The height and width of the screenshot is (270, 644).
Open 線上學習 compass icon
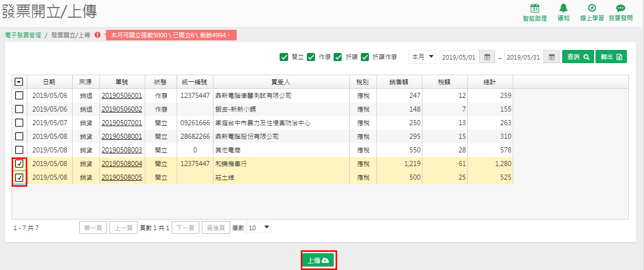coord(592,9)
